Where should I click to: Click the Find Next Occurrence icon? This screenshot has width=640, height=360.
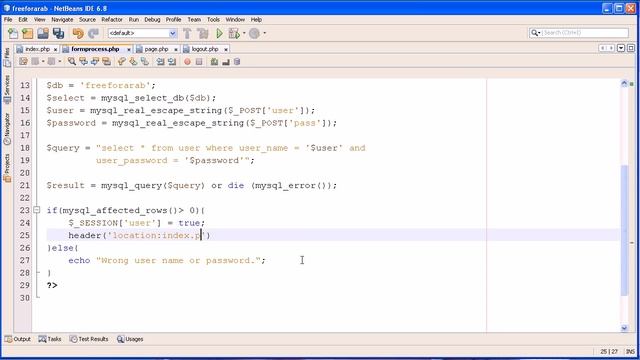click(x=95, y=62)
